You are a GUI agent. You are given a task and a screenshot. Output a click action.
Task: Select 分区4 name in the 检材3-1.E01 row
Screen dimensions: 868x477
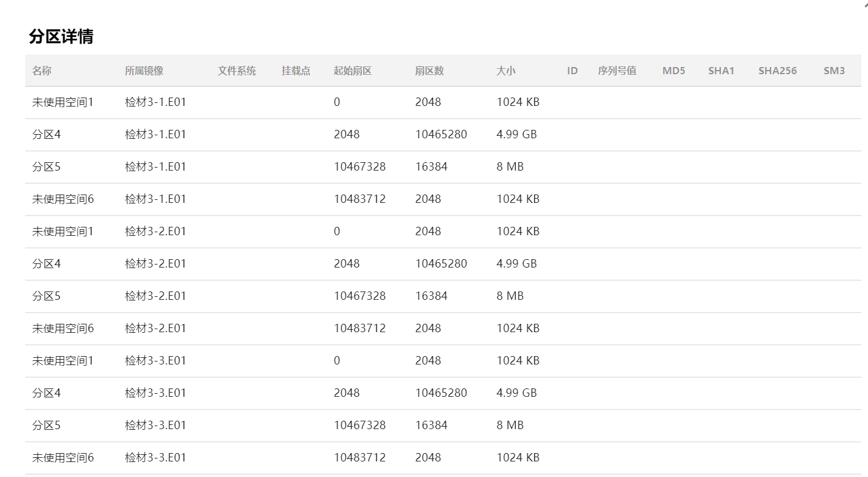[x=47, y=135]
